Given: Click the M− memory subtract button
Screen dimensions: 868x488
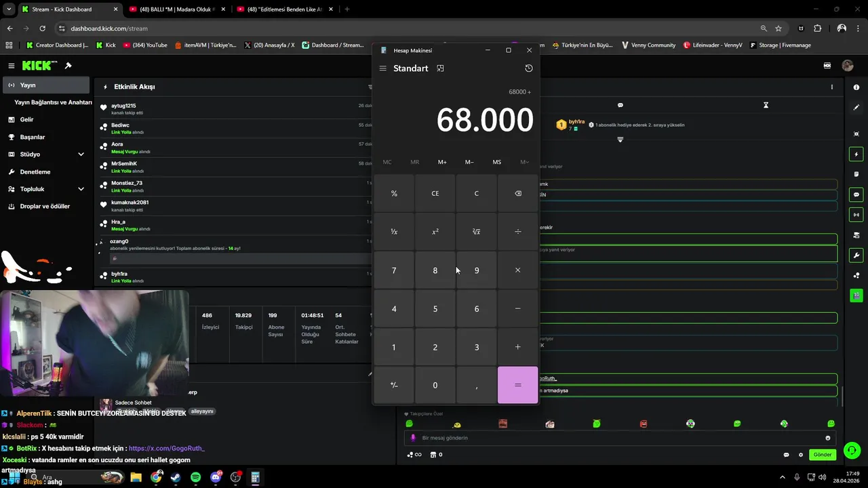Looking at the screenshot, I should click(x=469, y=162).
